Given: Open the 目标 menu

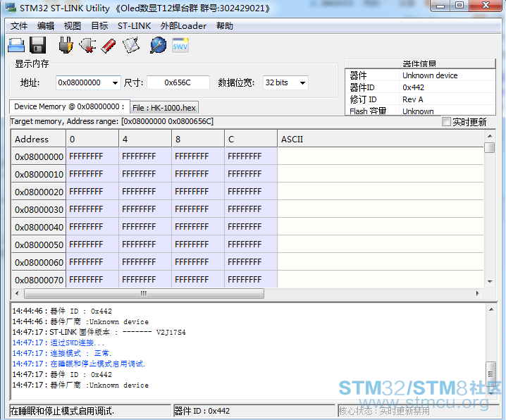Looking at the screenshot, I should 99,26.
